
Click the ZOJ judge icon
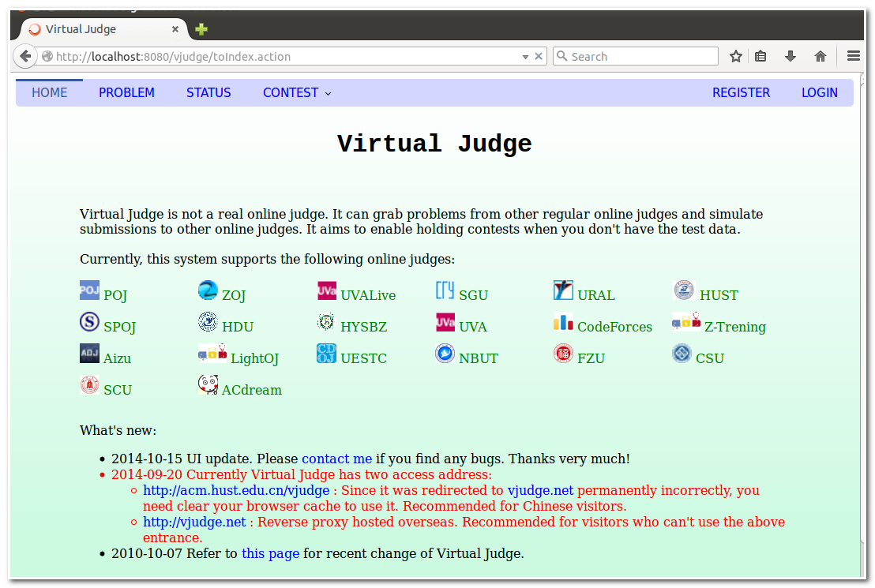[208, 290]
